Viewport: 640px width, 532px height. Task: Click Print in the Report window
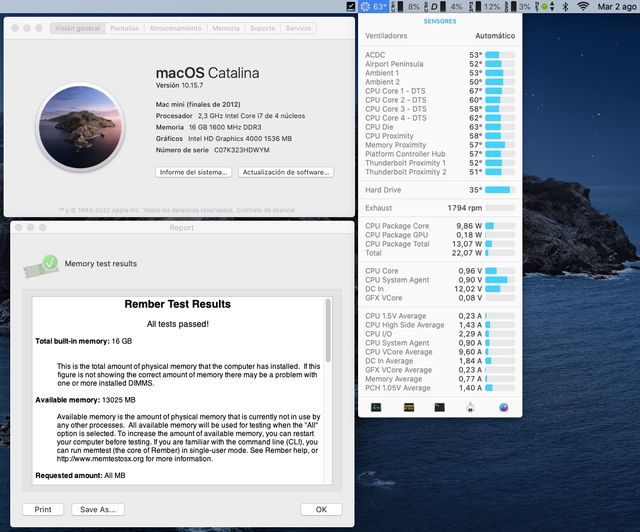click(x=43, y=510)
